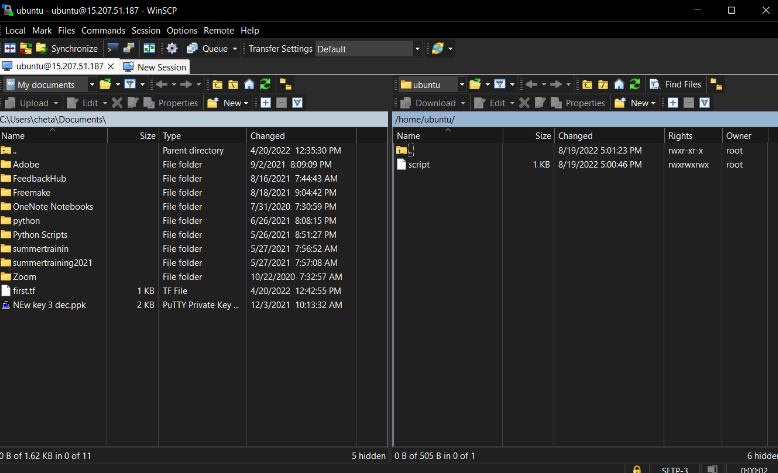
Task: Switch to the New Session tab
Action: [155, 67]
